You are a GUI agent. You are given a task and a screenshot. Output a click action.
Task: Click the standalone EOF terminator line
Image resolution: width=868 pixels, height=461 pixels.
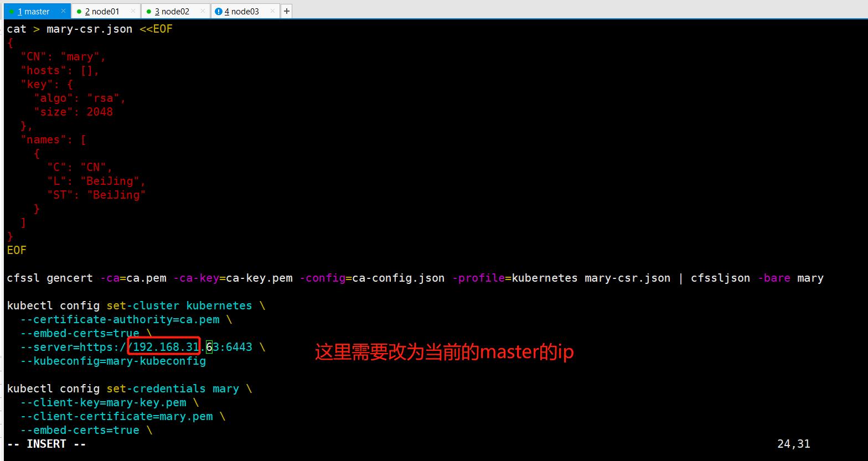pos(17,250)
